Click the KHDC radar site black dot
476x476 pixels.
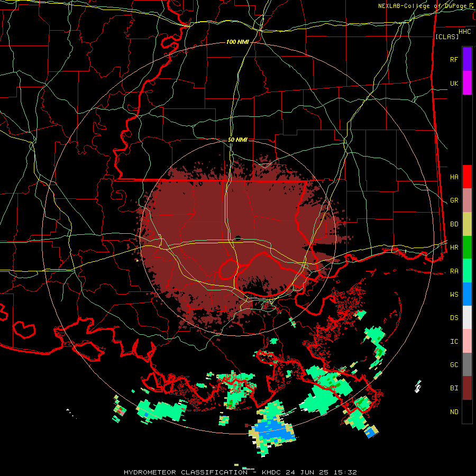[237, 237]
